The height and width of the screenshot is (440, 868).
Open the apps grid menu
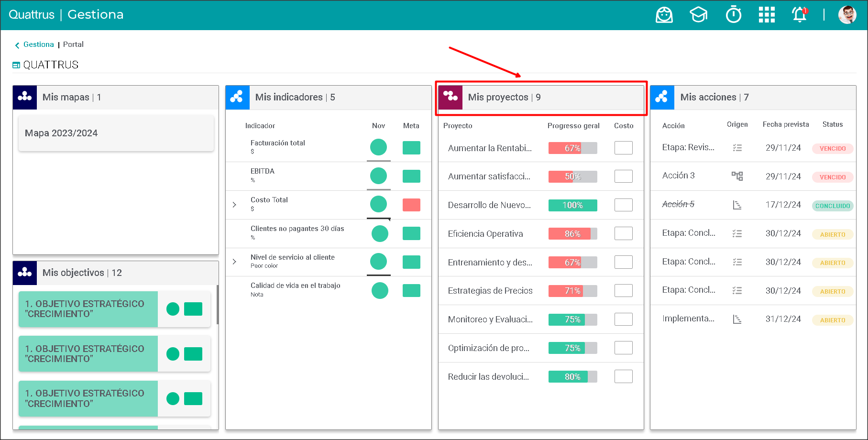coord(767,15)
